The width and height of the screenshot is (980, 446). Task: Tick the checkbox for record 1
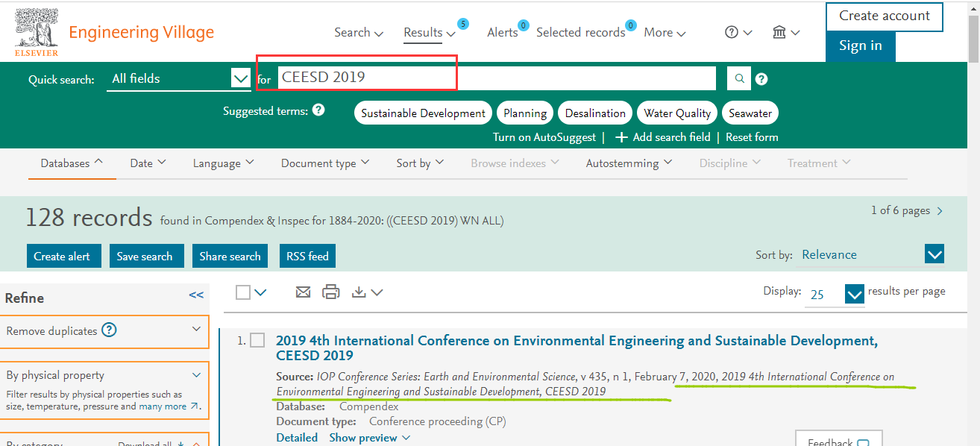257,341
